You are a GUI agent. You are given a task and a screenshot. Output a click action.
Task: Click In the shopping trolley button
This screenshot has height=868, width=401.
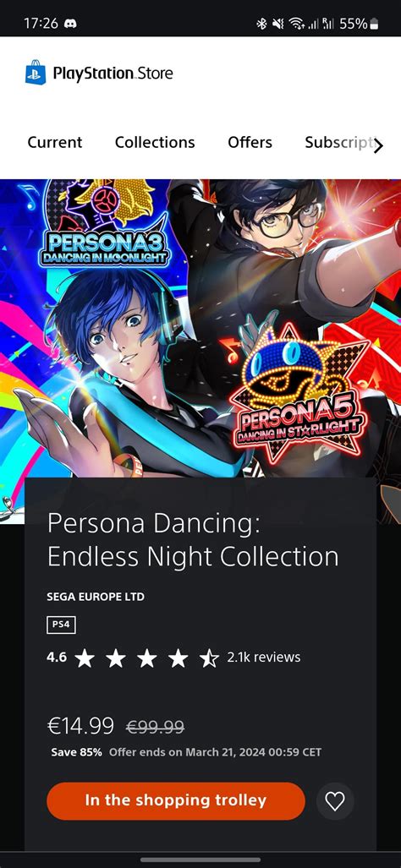176,800
